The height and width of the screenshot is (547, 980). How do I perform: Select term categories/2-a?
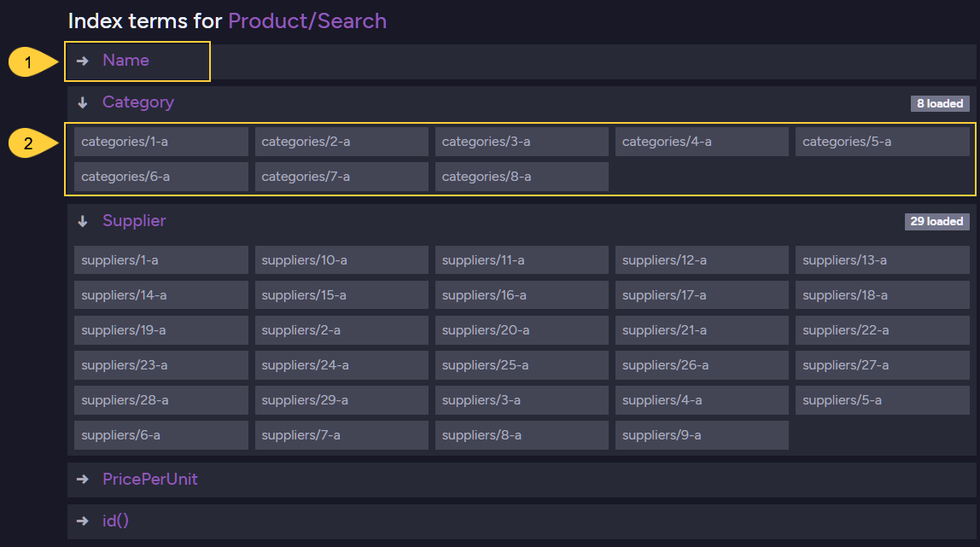[x=341, y=142]
